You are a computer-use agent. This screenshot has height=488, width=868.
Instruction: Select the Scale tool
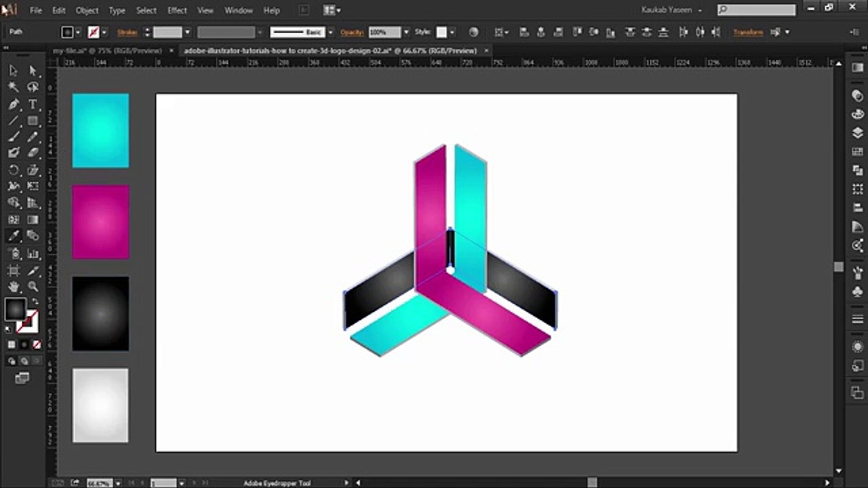point(33,170)
